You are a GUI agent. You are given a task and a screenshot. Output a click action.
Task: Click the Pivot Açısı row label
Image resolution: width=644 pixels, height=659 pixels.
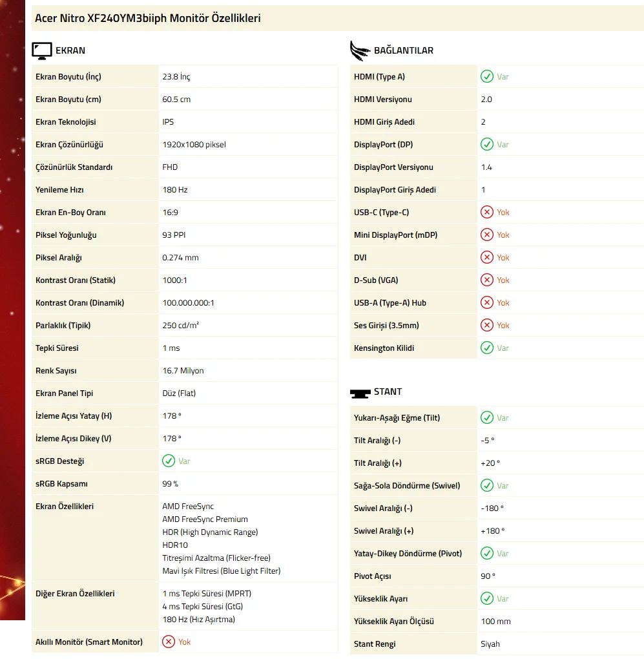(373, 576)
